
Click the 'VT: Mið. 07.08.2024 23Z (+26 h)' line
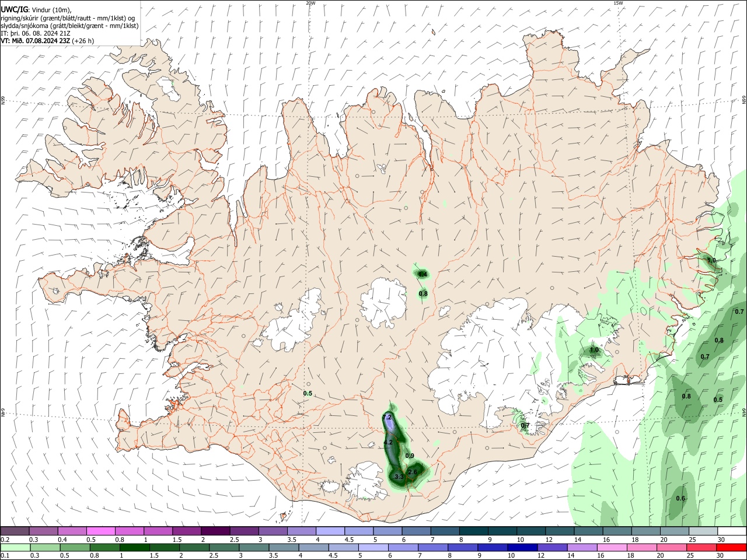click(x=47, y=41)
